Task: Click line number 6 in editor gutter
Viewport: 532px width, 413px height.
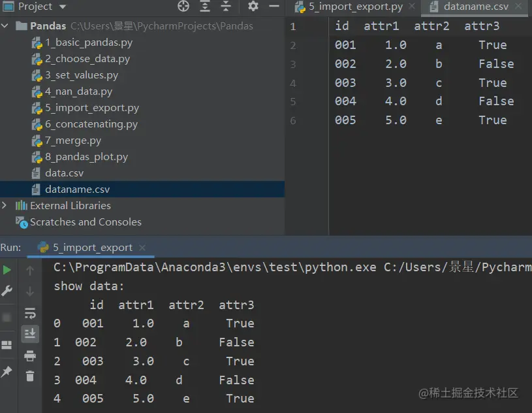Action: [x=293, y=121]
